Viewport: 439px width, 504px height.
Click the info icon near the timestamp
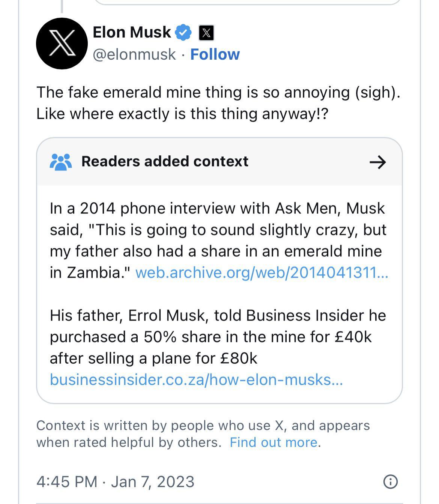(390, 481)
